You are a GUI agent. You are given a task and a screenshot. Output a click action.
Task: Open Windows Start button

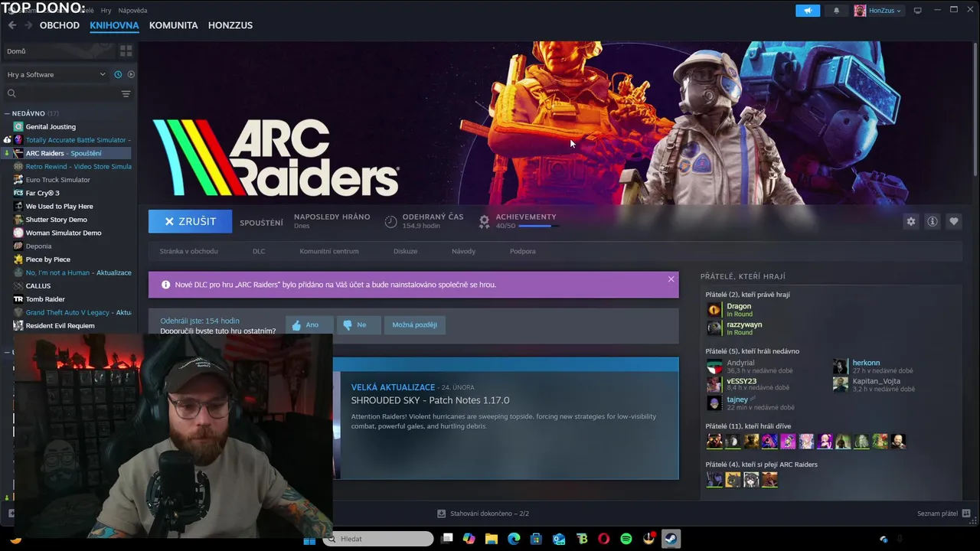point(309,539)
